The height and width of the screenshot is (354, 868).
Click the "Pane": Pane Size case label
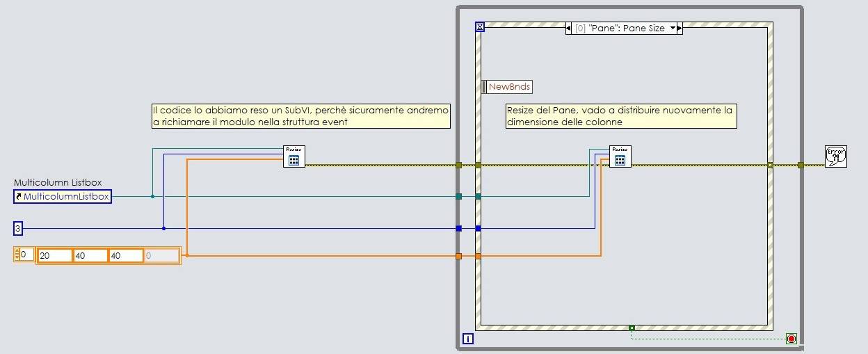point(620,29)
